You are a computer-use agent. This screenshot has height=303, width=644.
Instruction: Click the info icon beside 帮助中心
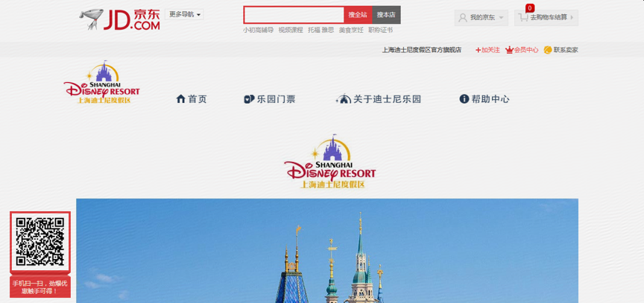[464, 99]
